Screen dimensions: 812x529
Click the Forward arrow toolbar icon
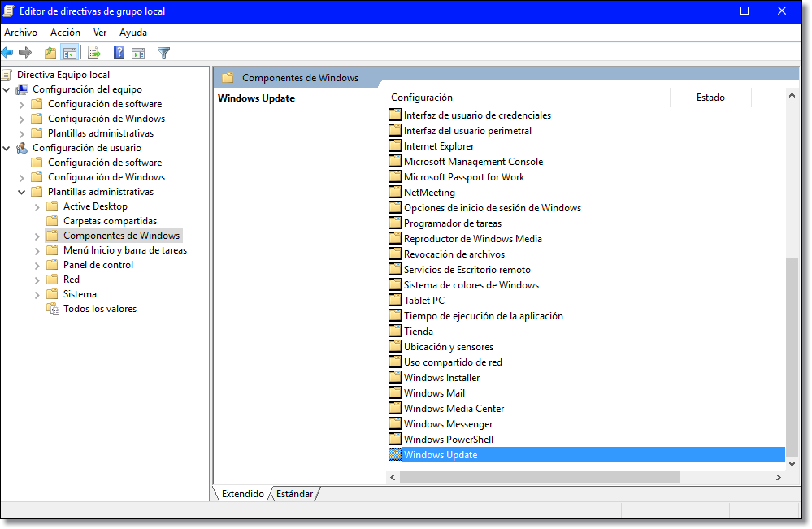pos(25,52)
